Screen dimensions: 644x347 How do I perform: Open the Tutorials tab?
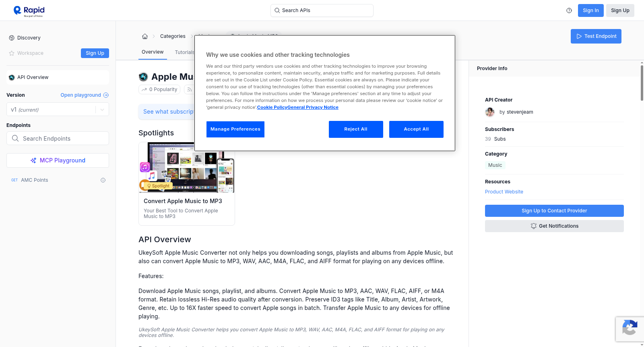click(x=184, y=52)
